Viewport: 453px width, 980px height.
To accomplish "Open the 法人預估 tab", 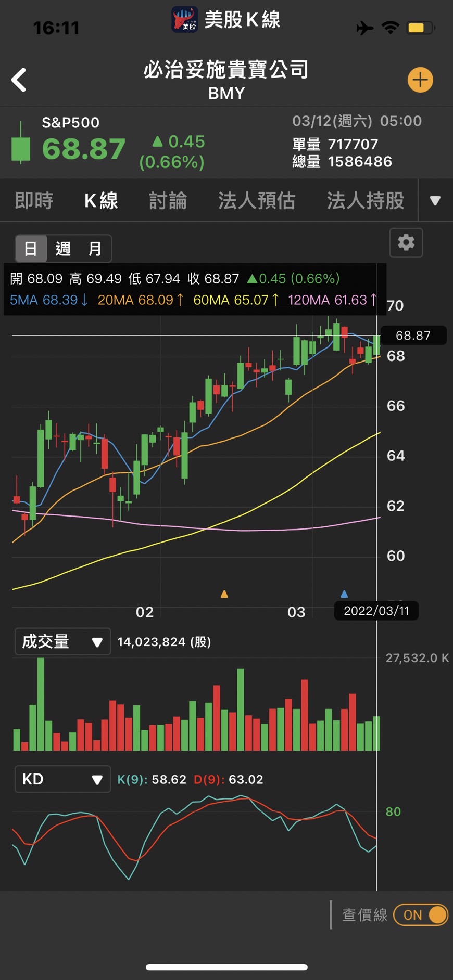I will coord(257,201).
